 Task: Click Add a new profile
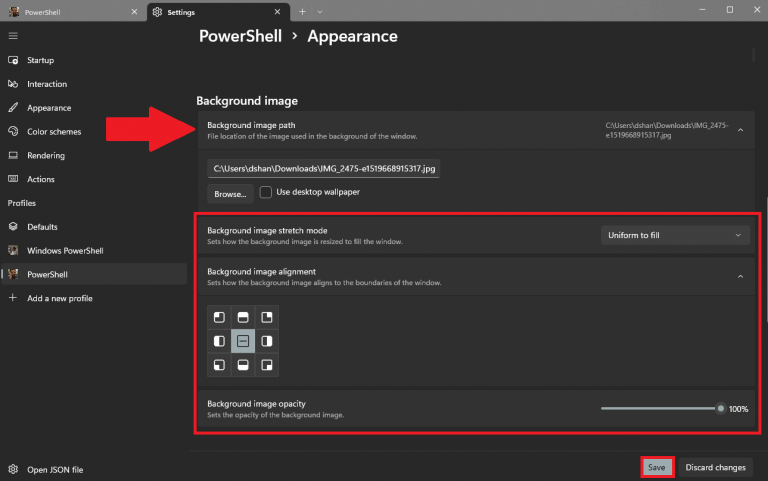click(94, 298)
